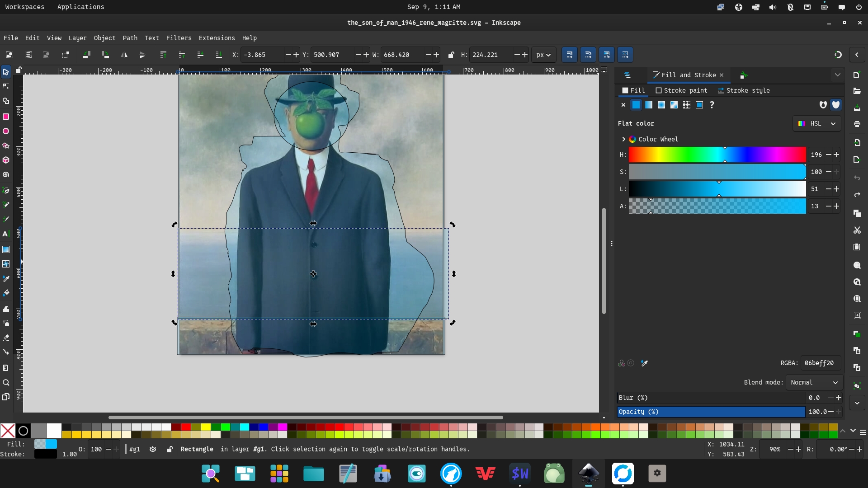
Task: Decrease the Alpha value with minus
Action: [x=829, y=206]
